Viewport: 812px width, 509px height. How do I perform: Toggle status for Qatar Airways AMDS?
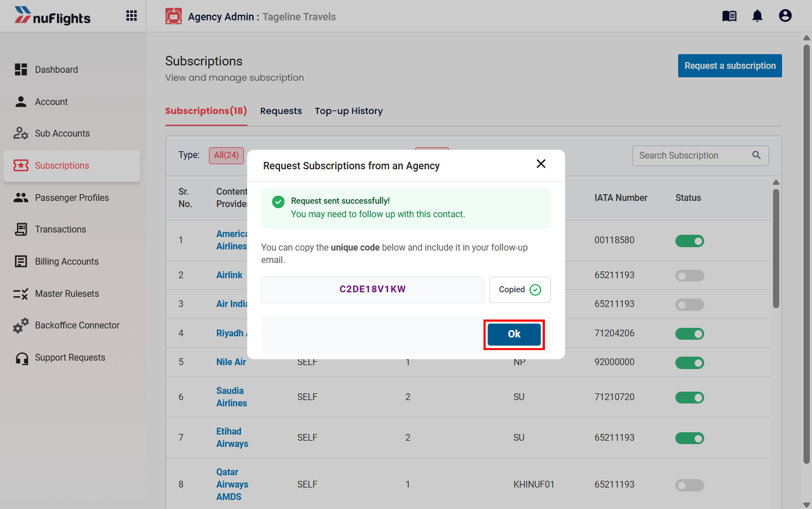coord(689,485)
